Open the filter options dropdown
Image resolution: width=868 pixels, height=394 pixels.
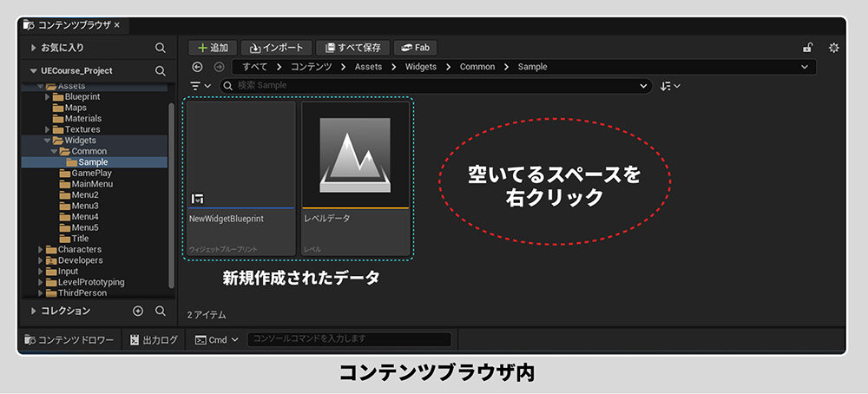pos(201,86)
